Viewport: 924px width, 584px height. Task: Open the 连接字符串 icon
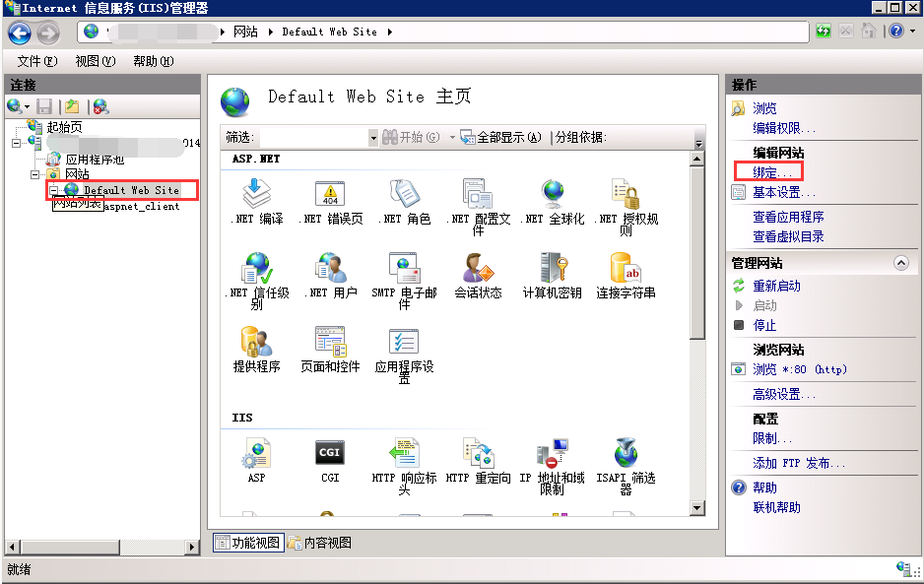626,269
